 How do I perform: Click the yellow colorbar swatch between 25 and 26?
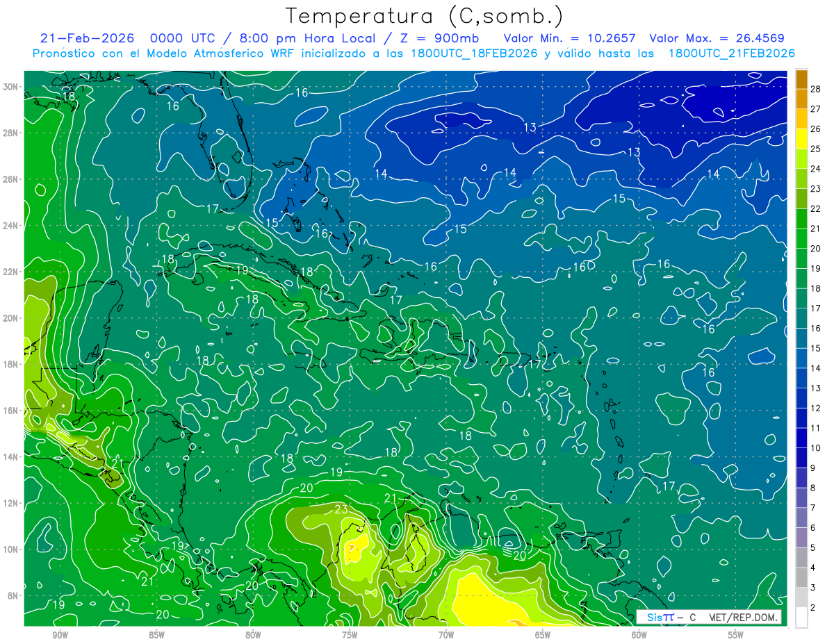[x=801, y=139]
